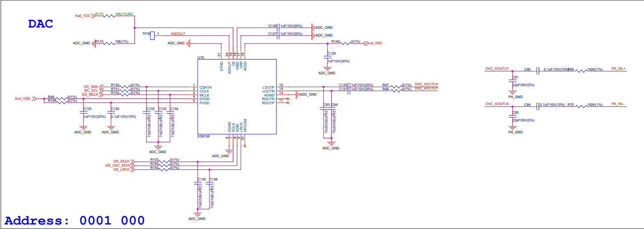Select resistor R49 label

pyautogui.click(x=385, y=89)
